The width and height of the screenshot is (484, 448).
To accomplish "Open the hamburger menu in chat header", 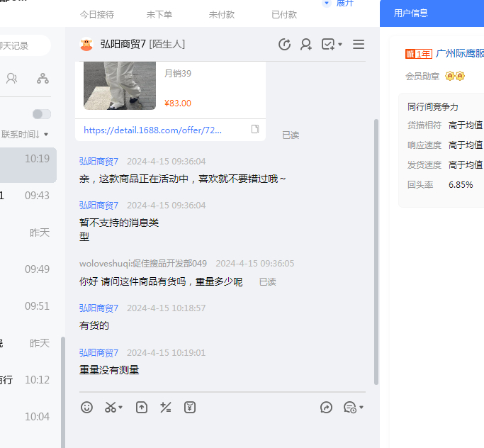I will [x=359, y=45].
